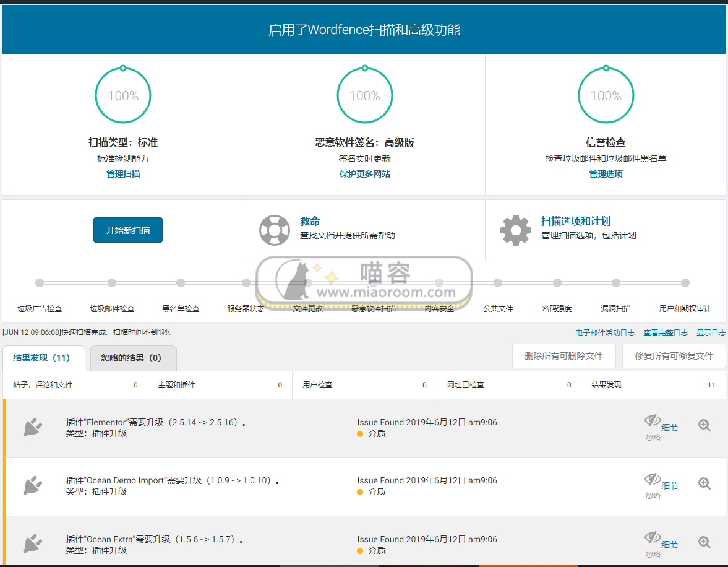Click the 主题和插件 count cell
This screenshot has height=567, width=728.
coord(220,385)
